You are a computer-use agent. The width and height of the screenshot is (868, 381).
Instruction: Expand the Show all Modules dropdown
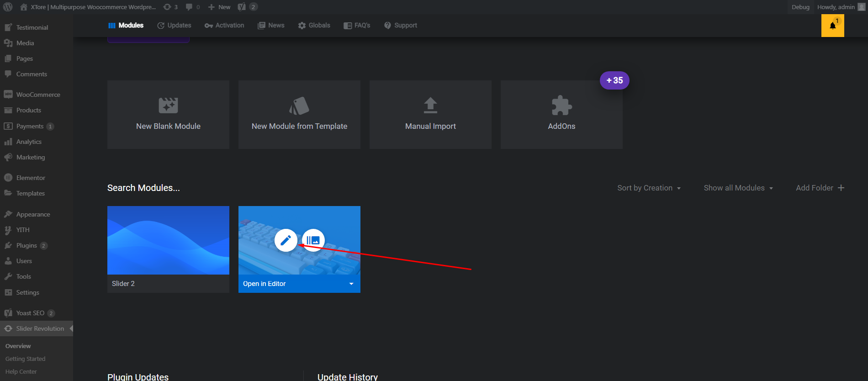(738, 188)
